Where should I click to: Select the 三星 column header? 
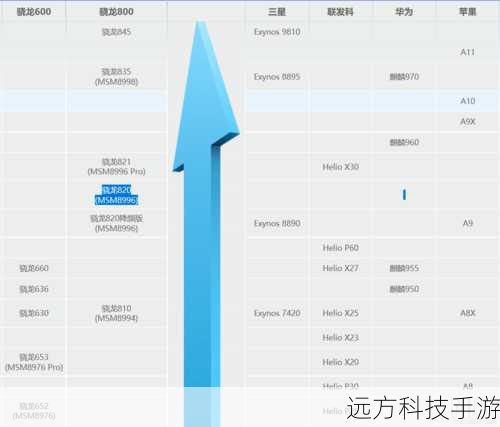click(277, 12)
